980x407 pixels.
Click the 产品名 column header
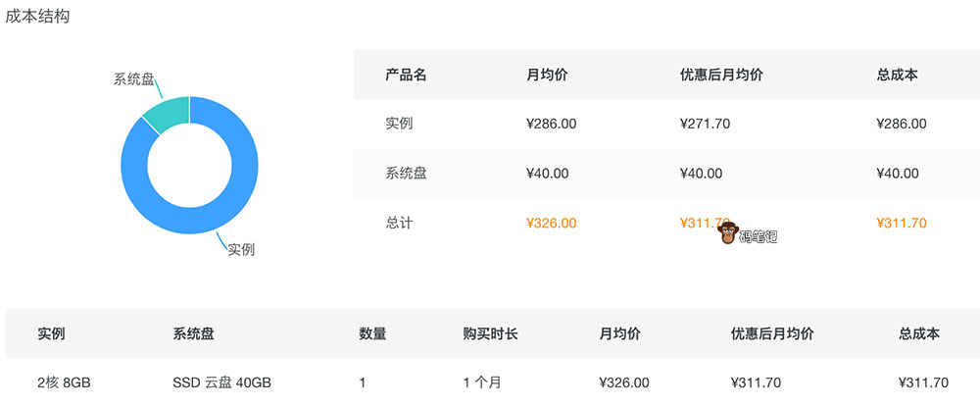(x=406, y=75)
